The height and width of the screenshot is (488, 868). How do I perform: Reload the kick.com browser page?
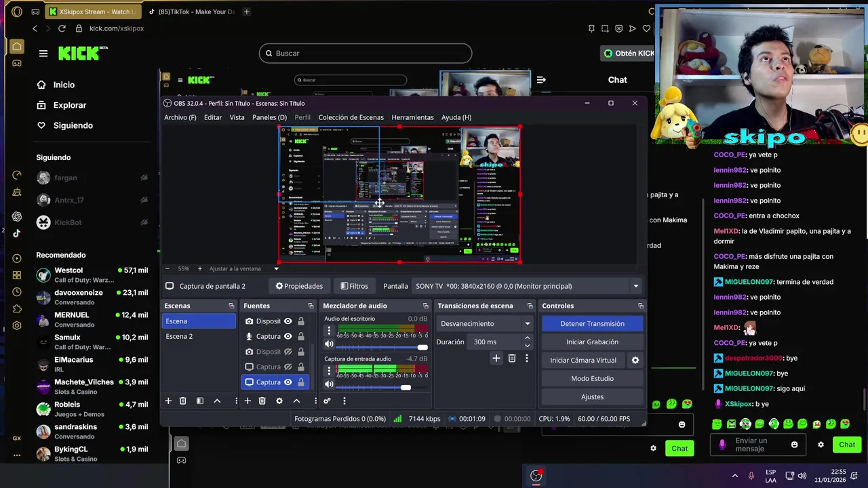[62, 28]
